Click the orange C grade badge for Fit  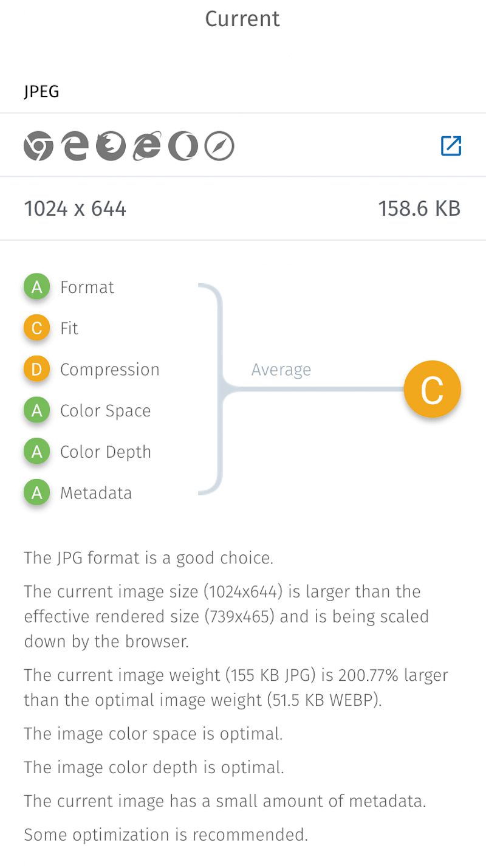36,328
